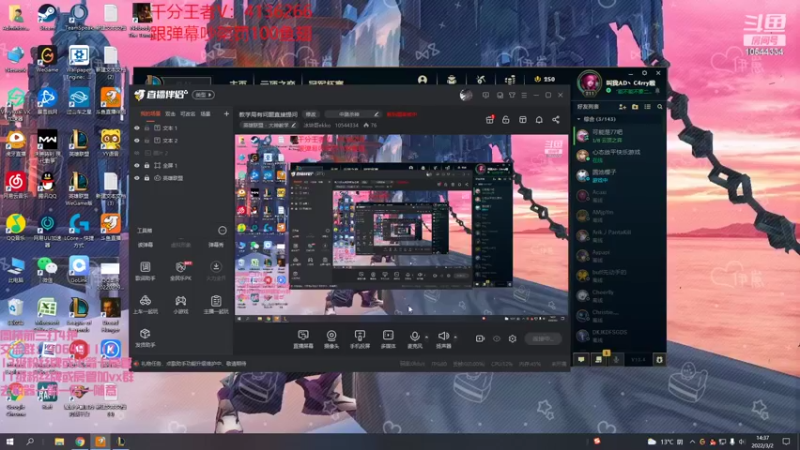Viewport: 800px width, 450px height.
Task: Add a 摄像头 camera source
Action: tap(331, 336)
